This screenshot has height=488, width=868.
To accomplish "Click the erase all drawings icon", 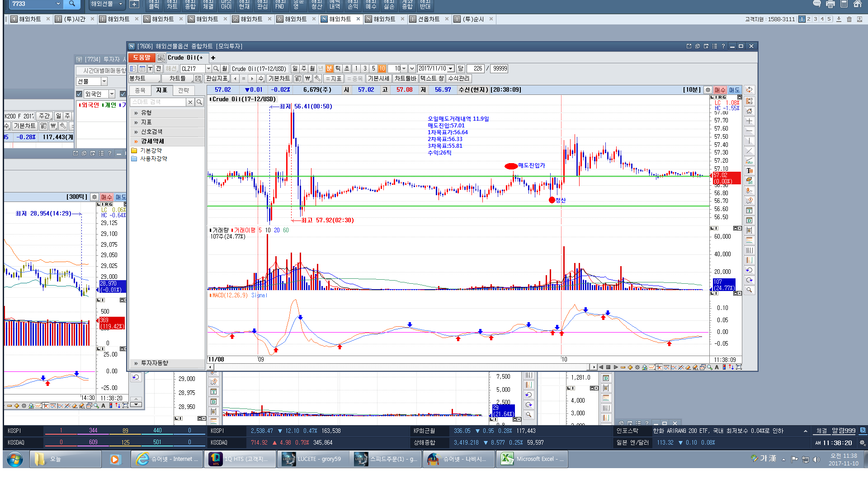I will (749, 181).
